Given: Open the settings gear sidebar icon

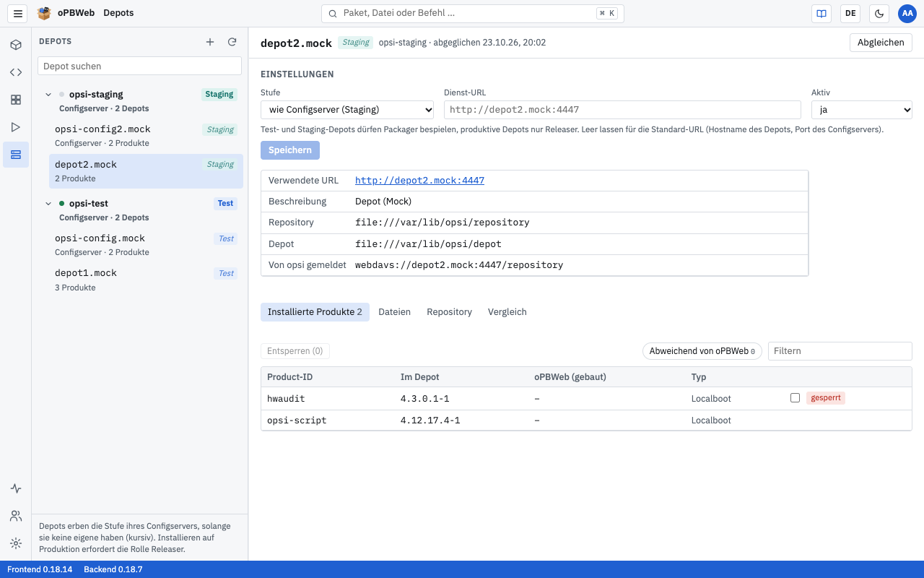Looking at the screenshot, I should pos(16,543).
